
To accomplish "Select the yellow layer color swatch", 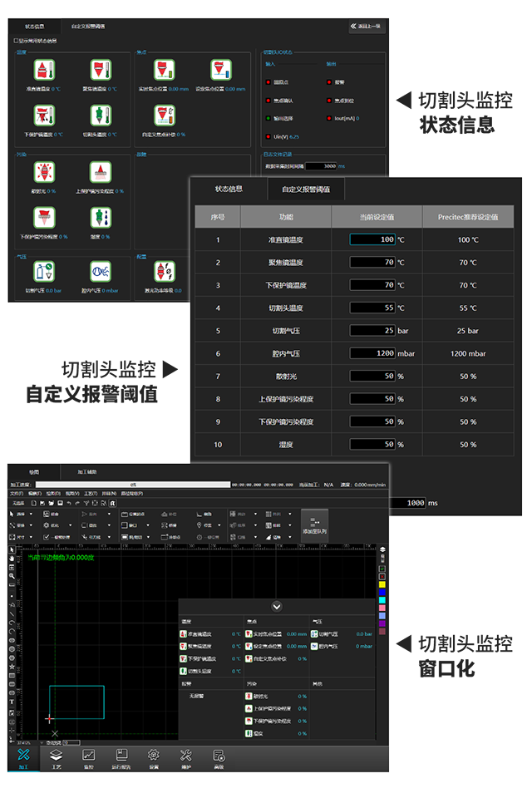I will coord(382,585).
